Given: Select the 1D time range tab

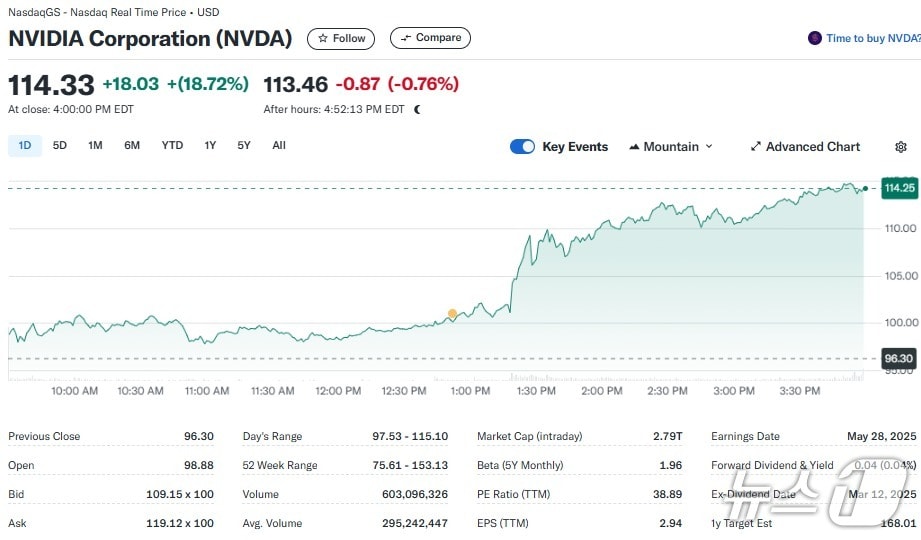Looking at the screenshot, I should [25, 146].
